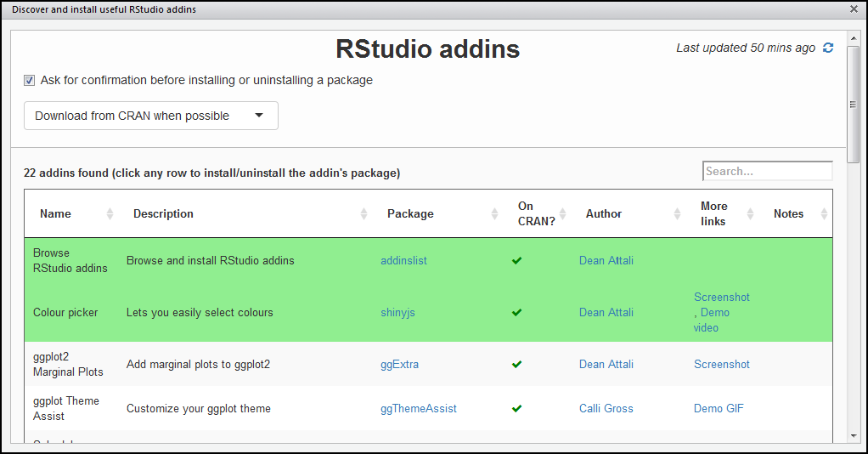
Task: Click the CRAN checkmark in the shinyjs row
Action: coord(516,313)
